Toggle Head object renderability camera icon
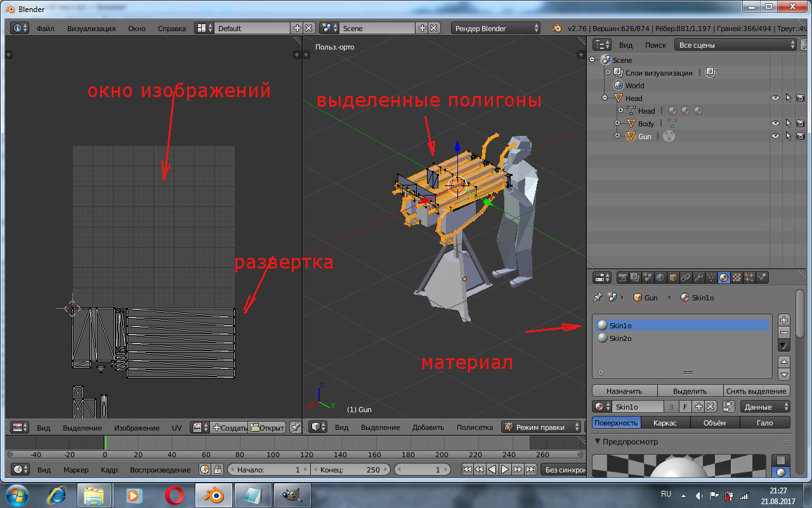812x508 pixels. click(801, 98)
